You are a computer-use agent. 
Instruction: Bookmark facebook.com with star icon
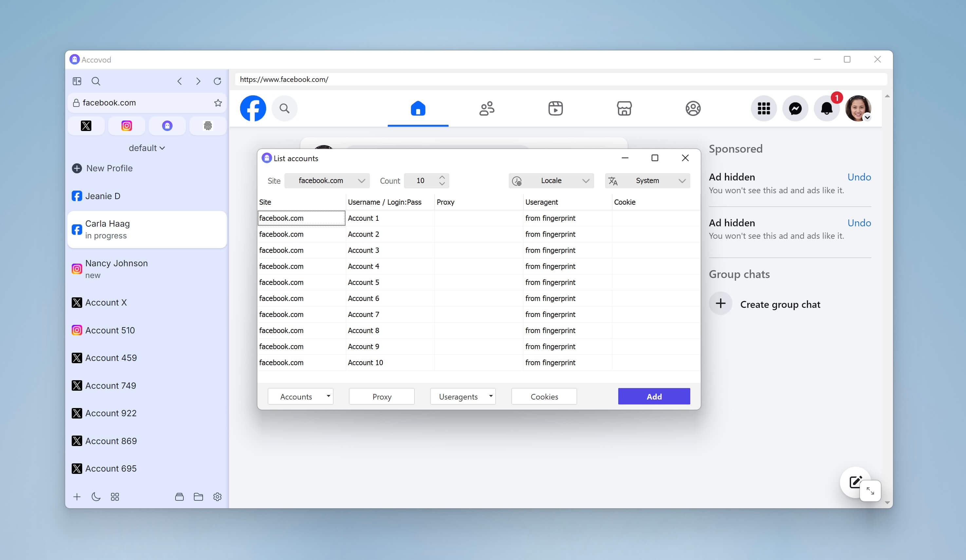(218, 103)
